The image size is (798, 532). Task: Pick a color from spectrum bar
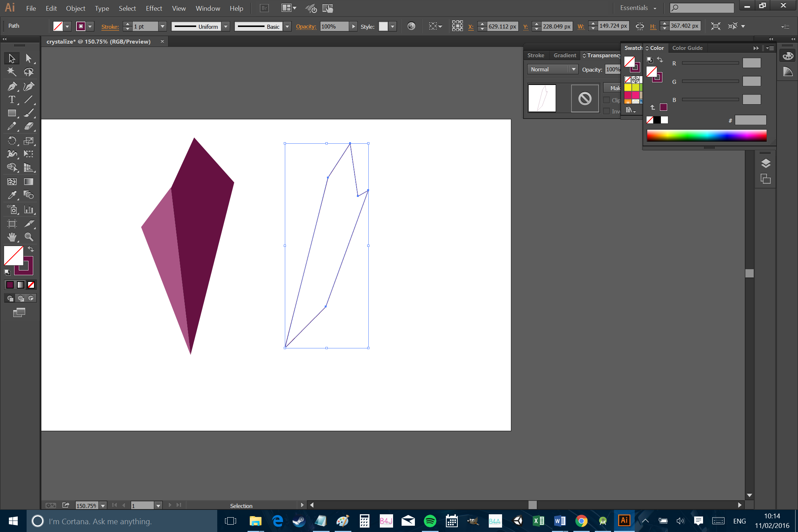[x=706, y=136]
